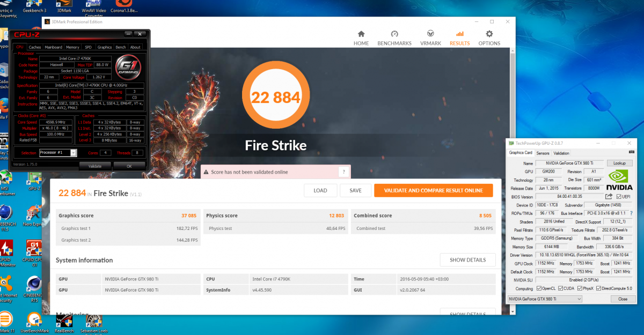Click Time value 2016-05-09 05:40
This screenshot has width=644, height=335.
click(424, 279)
